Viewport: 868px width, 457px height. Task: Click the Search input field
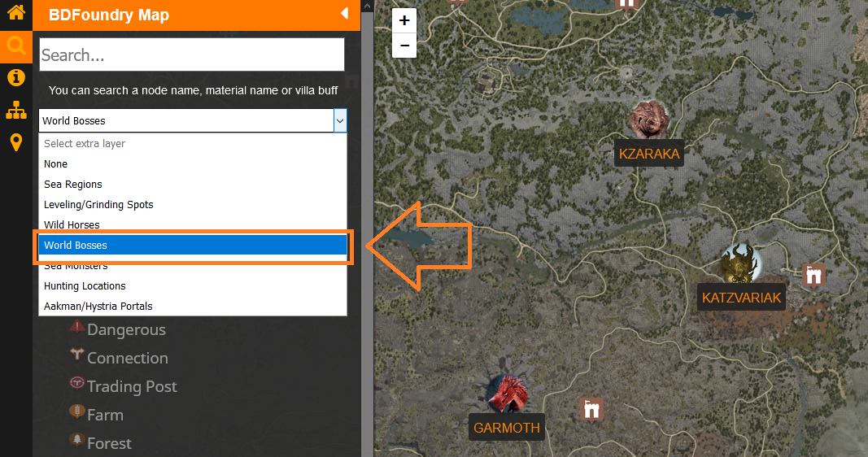point(191,54)
